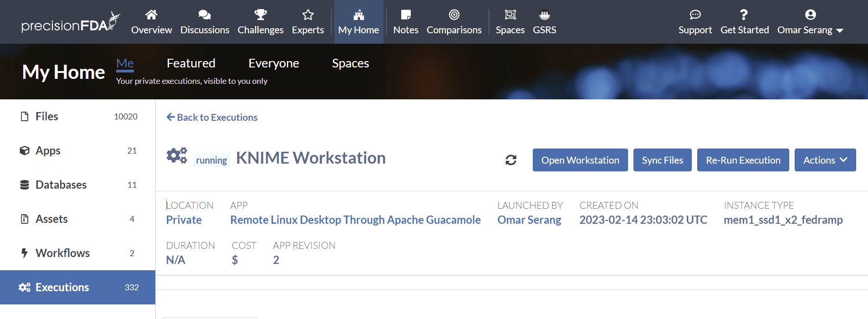Open the Overview home icon
The image size is (868, 319).
coord(151,15)
